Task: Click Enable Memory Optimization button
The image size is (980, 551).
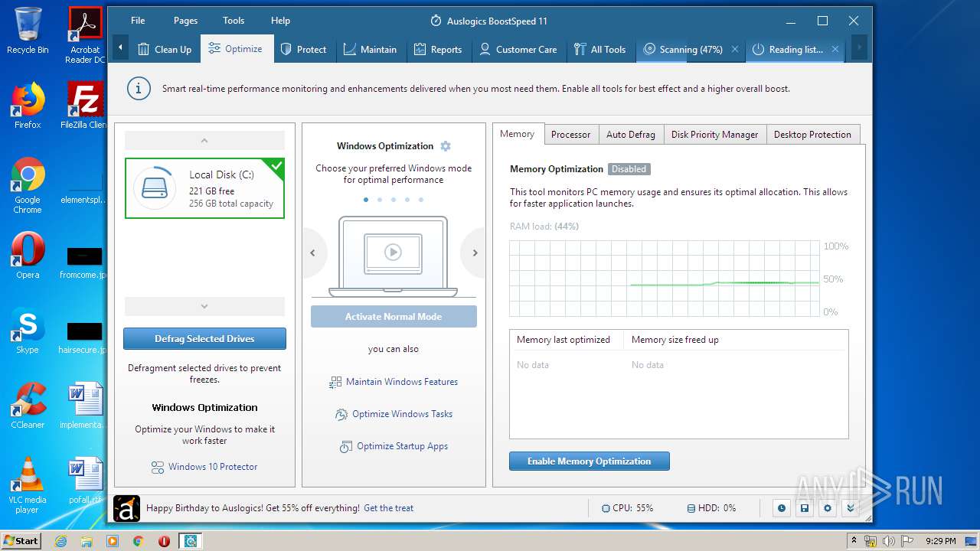Action: (590, 461)
